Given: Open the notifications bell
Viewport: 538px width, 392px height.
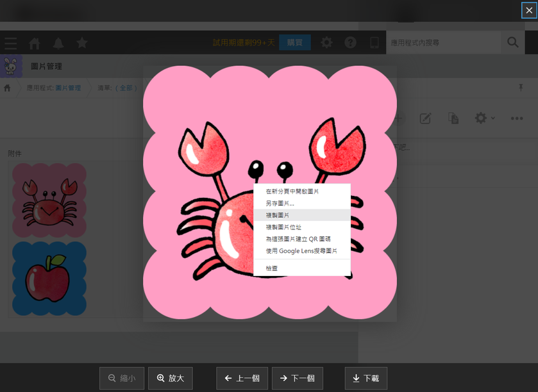Looking at the screenshot, I should [x=58, y=43].
